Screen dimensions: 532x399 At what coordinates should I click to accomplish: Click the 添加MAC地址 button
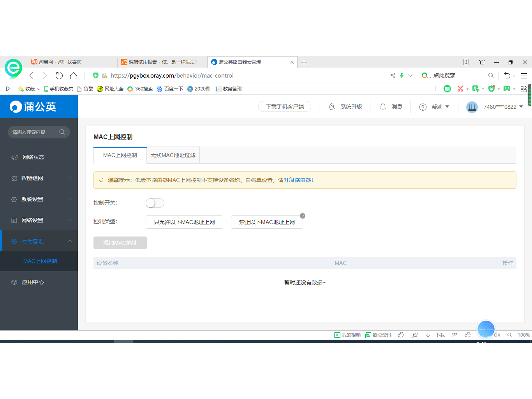[120, 243]
